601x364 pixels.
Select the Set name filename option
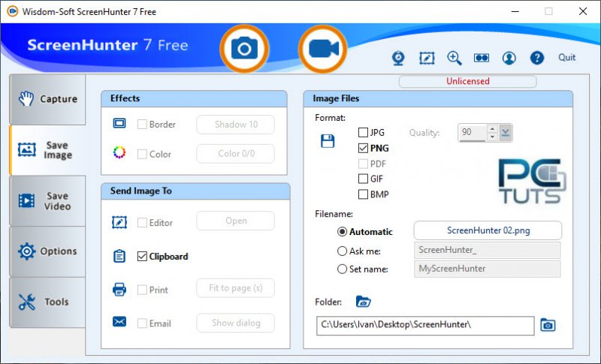(x=342, y=269)
